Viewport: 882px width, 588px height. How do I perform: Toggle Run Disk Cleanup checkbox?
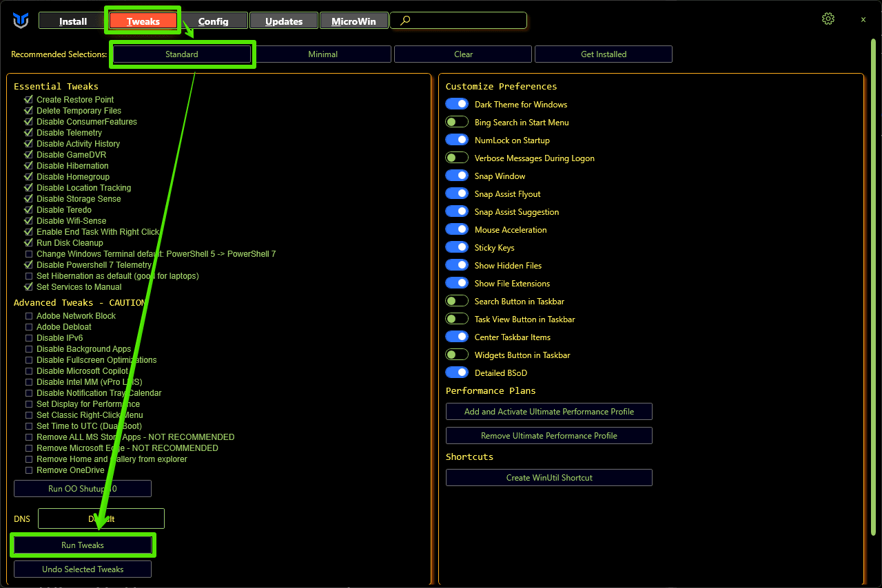(x=29, y=243)
